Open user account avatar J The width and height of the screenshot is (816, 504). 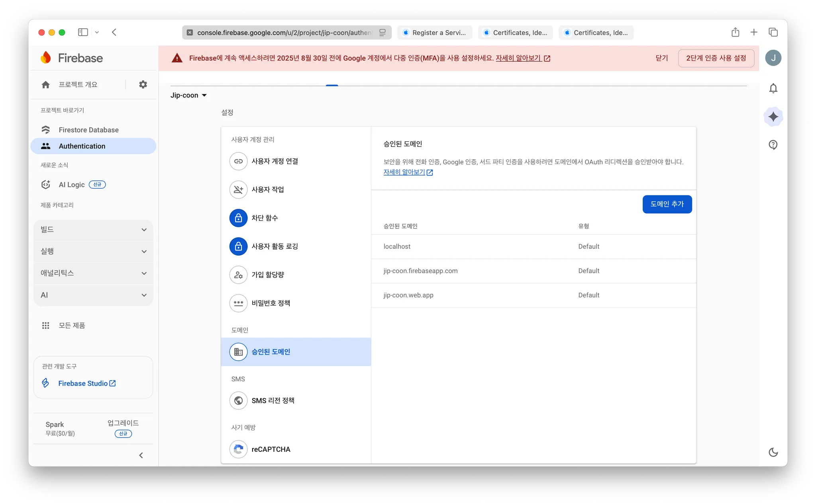tap(773, 58)
